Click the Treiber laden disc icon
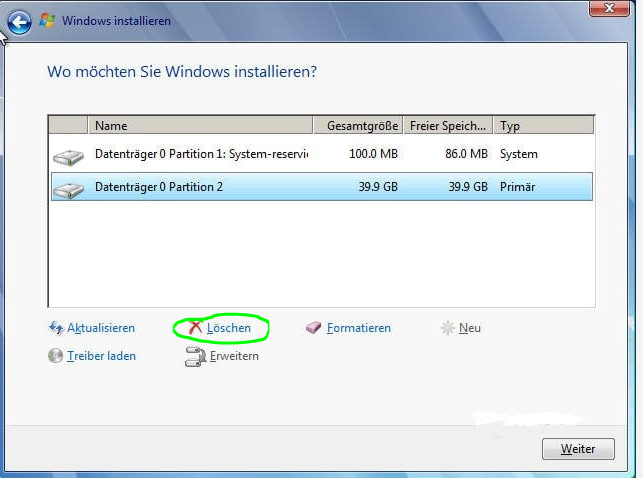 point(55,356)
